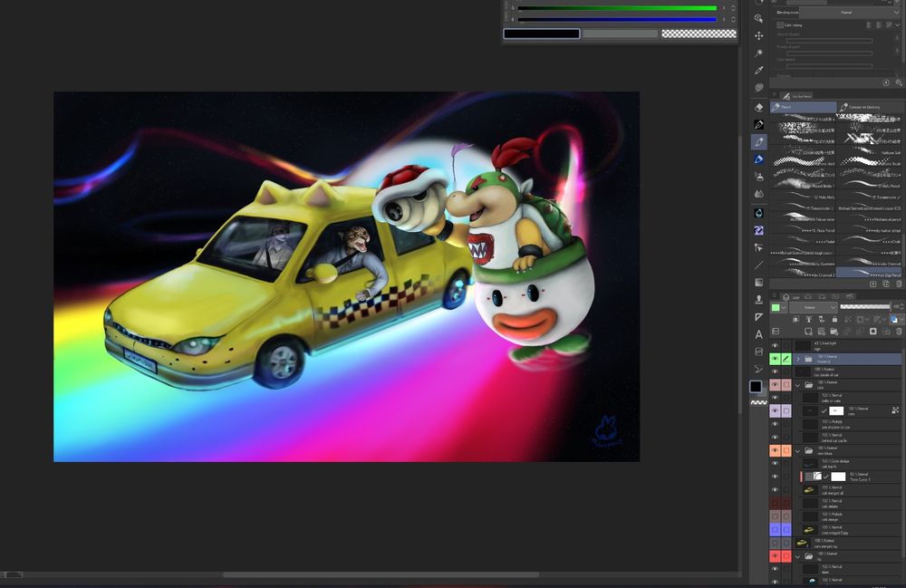The width and height of the screenshot is (906, 588).
Task: Select the Chalk brush preset
Action: 869,241
